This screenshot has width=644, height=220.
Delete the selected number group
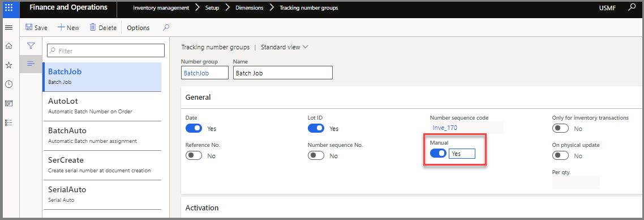[103, 28]
